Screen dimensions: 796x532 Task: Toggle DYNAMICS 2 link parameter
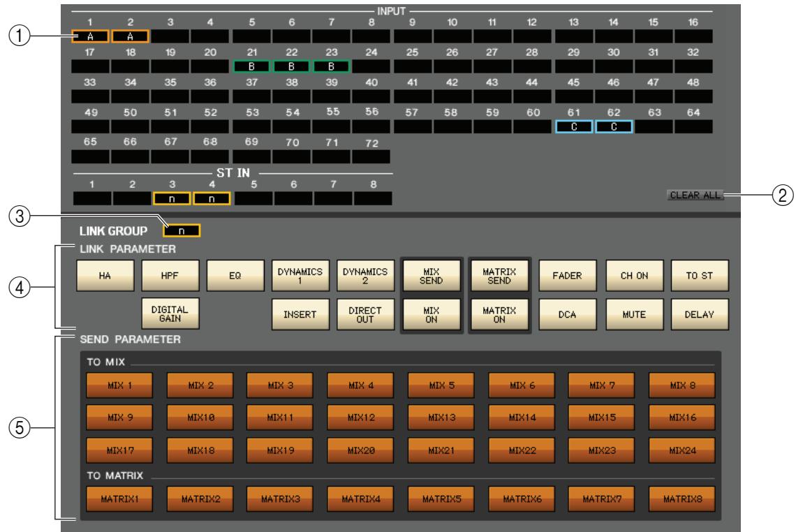[x=365, y=276]
